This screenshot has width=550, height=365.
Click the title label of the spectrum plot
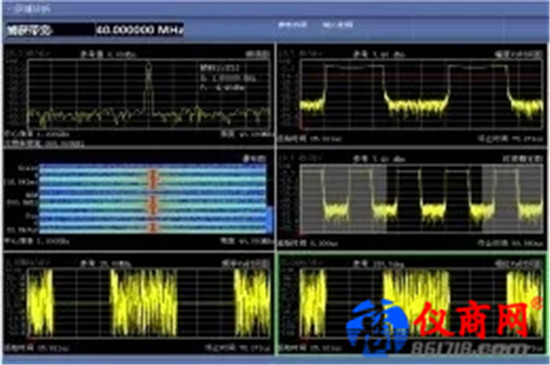pos(257,54)
